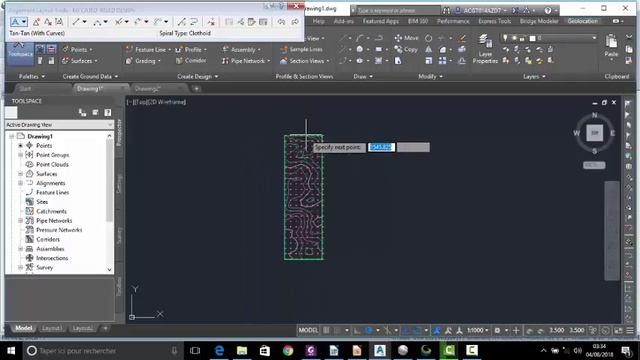Switch to the Performance ribbon tab
This screenshot has height=360, width=640.
(x=453, y=21)
